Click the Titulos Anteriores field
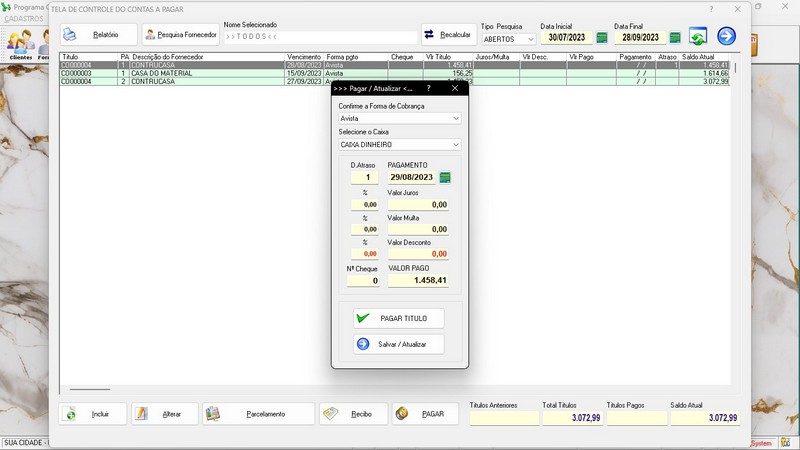This screenshot has width=800, height=450. click(504, 418)
